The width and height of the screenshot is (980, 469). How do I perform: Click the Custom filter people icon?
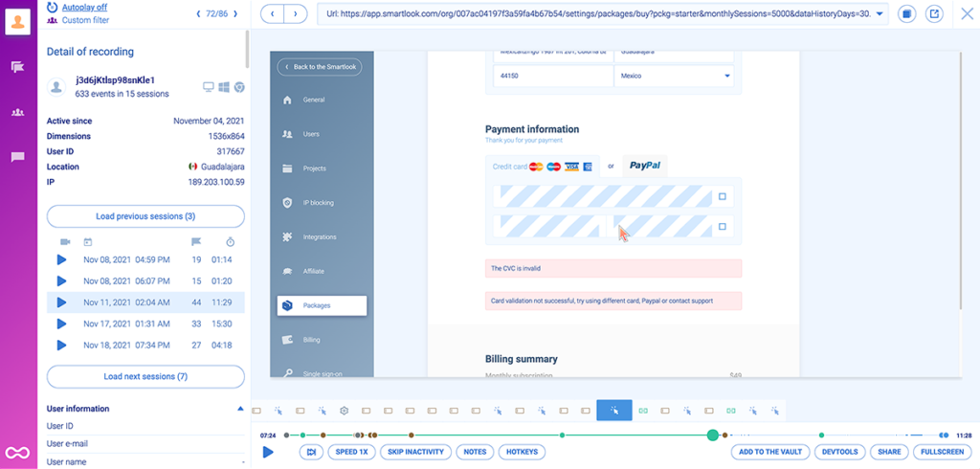click(x=52, y=21)
